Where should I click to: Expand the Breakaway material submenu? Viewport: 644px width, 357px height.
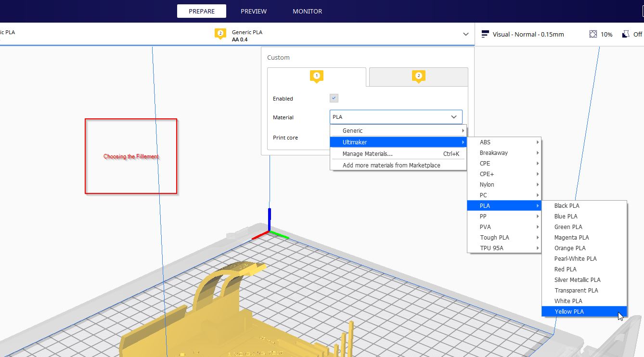[504, 153]
